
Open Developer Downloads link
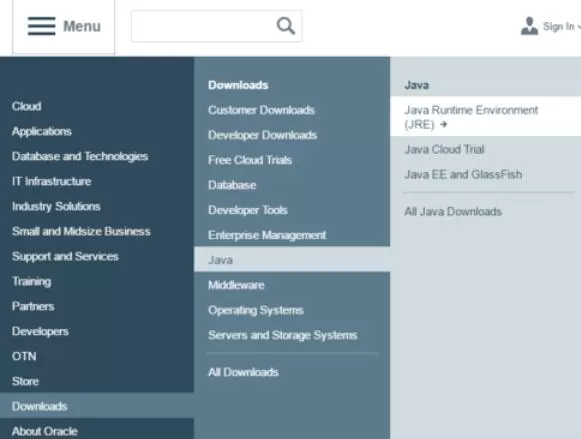(x=262, y=135)
